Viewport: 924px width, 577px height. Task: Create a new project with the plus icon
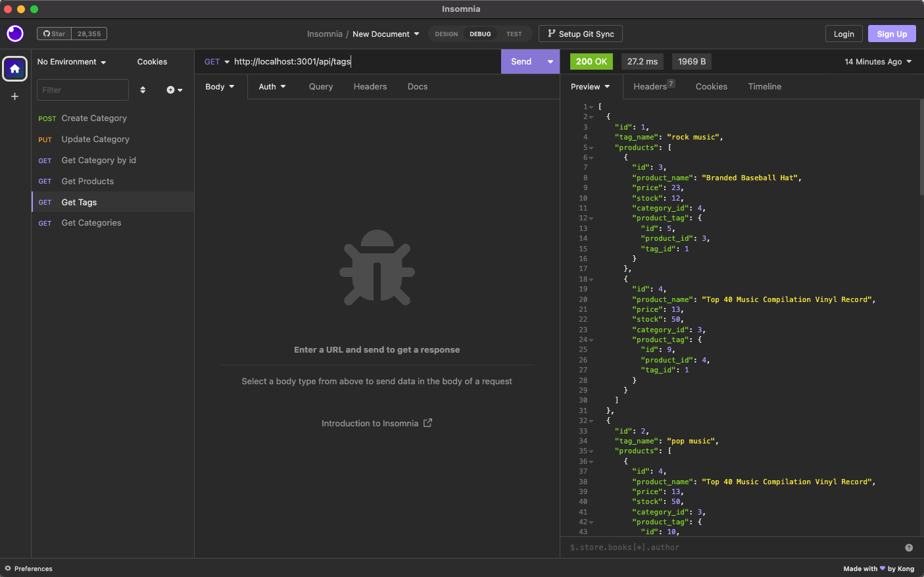tap(14, 96)
